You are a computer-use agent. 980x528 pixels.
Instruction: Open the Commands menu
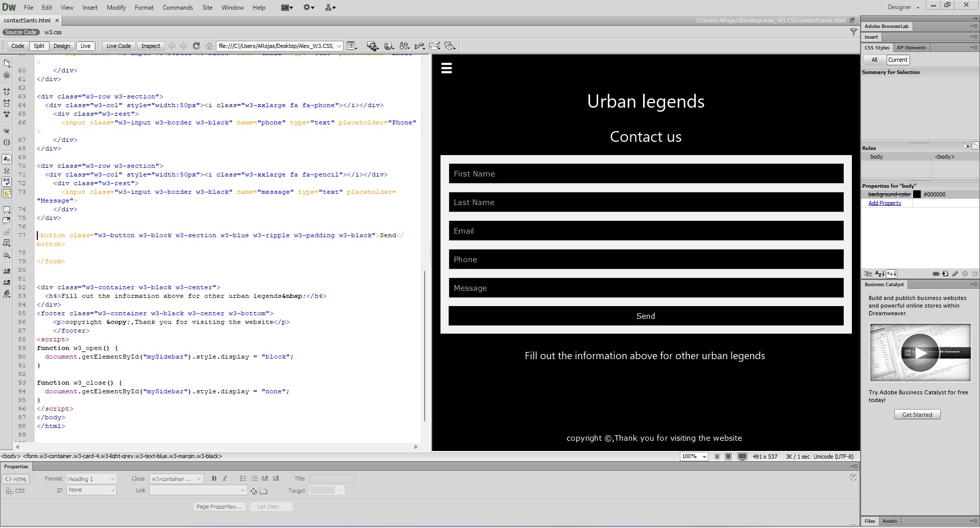pyautogui.click(x=178, y=7)
